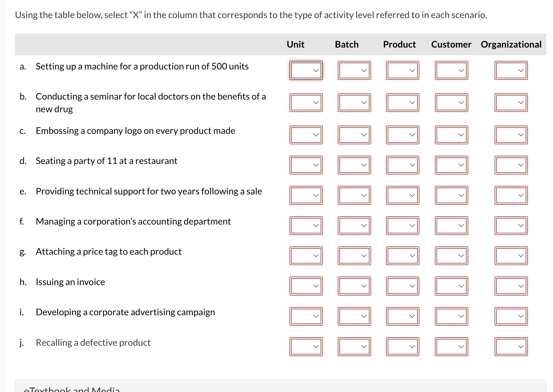Open the Product dropdown for the doctor seminar scenario
Image resolution: width=553 pixels, height=392 pixels.
(402, 102)
